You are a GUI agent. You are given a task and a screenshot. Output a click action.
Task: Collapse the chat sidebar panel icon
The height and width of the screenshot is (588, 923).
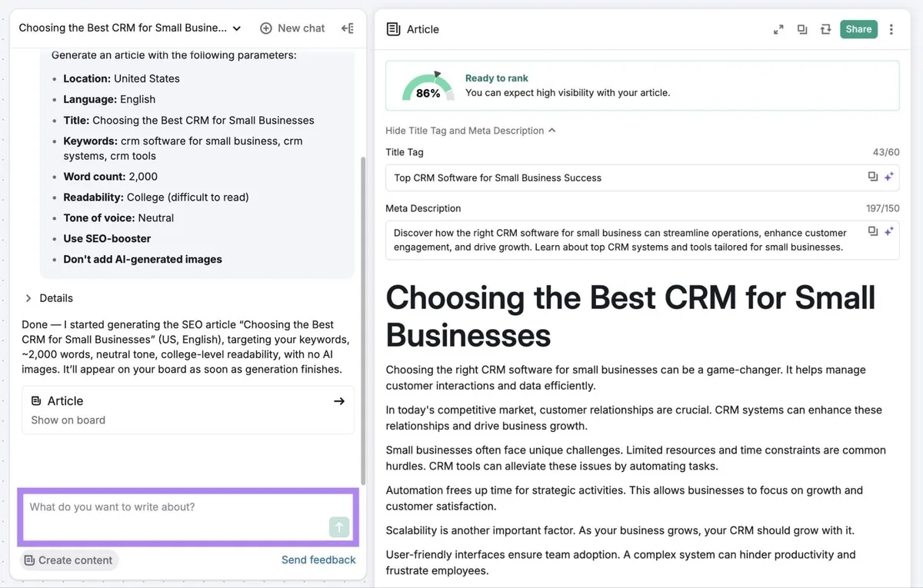348,28
